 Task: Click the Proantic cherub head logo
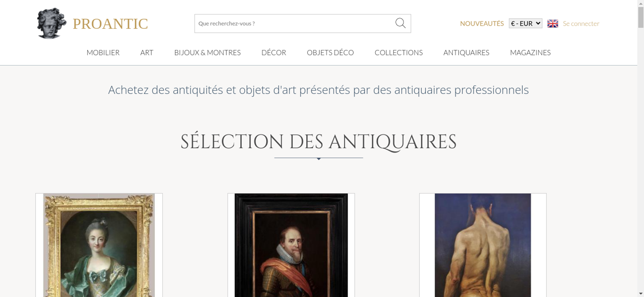pos(52,23)
